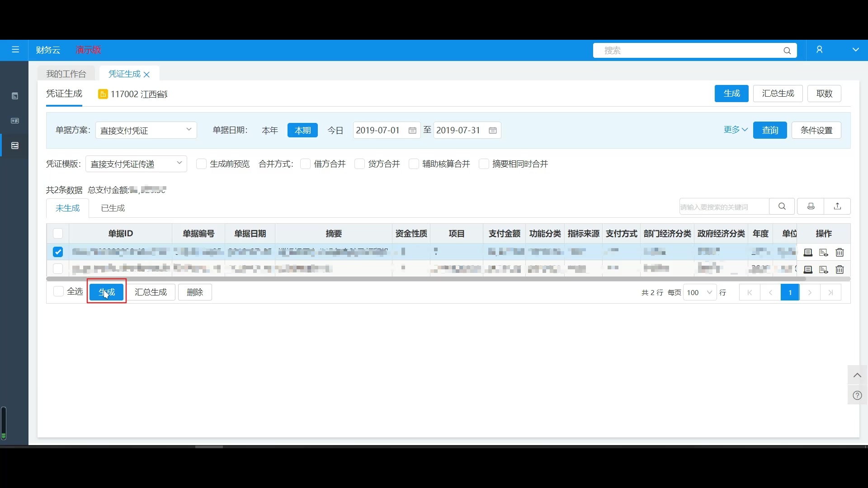Screen dimensions: 868x488
Task: Open end date calendar icon
Action: tap(493, 131)
